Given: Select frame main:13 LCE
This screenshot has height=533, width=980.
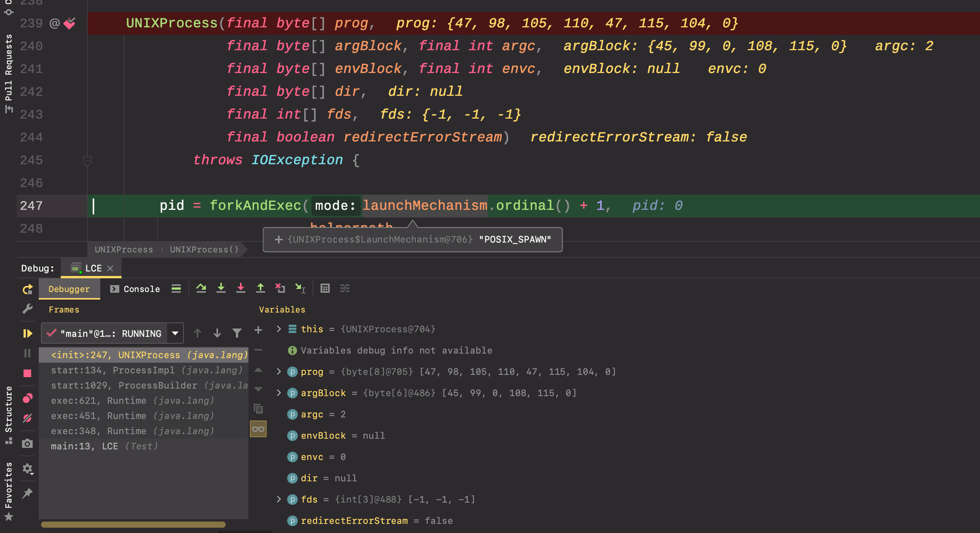Looking at the screenshot, I should pos(144,446).
